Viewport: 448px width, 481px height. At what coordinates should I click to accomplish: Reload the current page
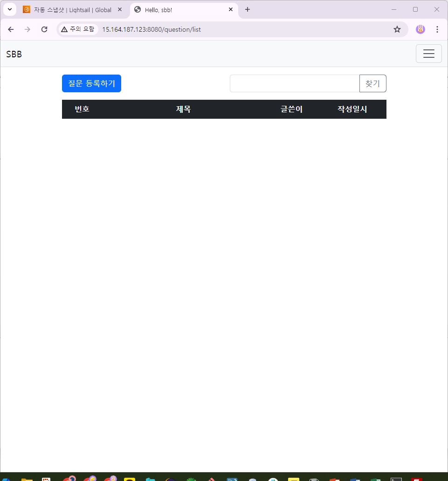(44, 29)
